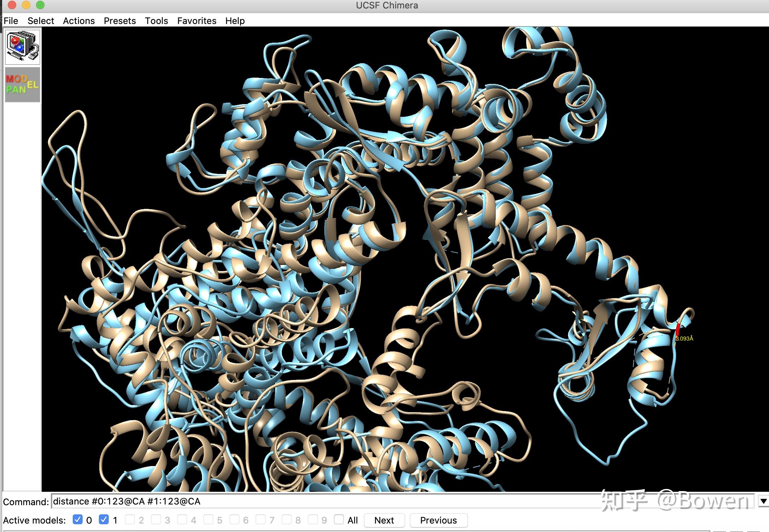Open the Rapid Access computer icon
The height and width of the screenshot is (532, 769).
tap(23, 47)
